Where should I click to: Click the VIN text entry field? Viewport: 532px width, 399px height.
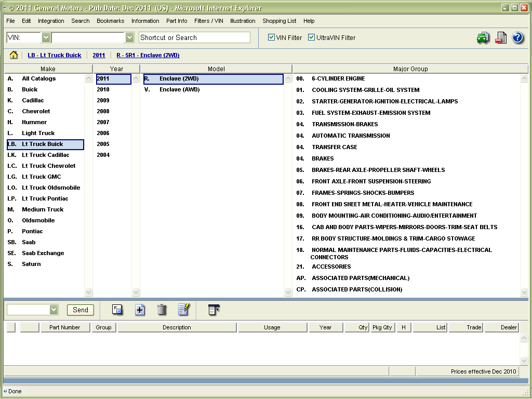(x=88, y=37)
